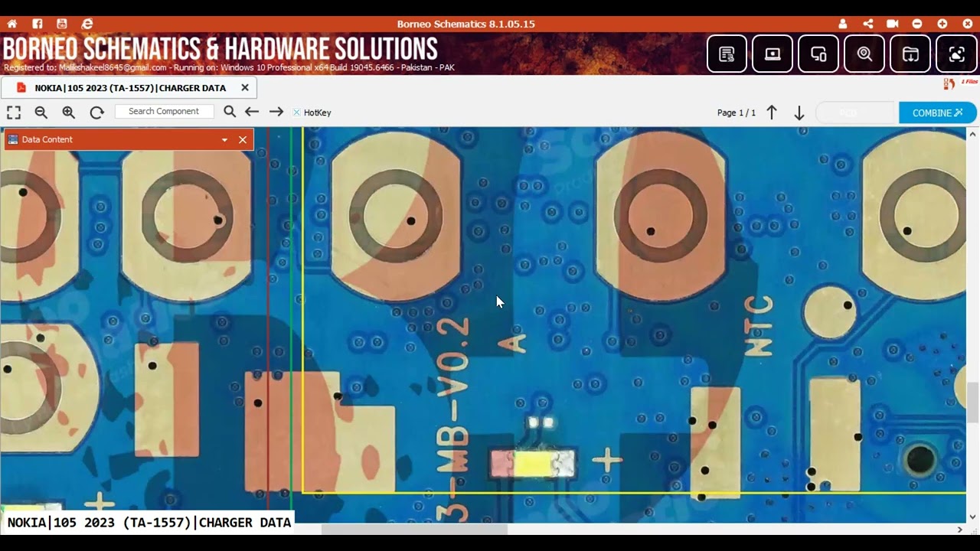Open the folder download tool button
Image resolution: width=980 pixels, height=551 pixels.
click(910, 54)
